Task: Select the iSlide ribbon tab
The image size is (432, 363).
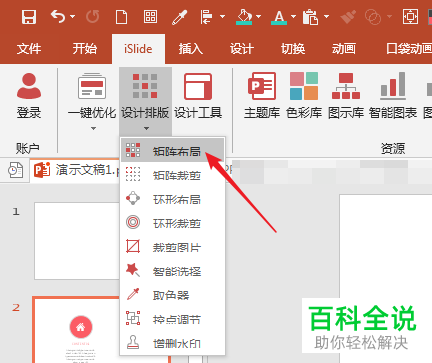Action: pyautogui.click(x=138, y=49)
